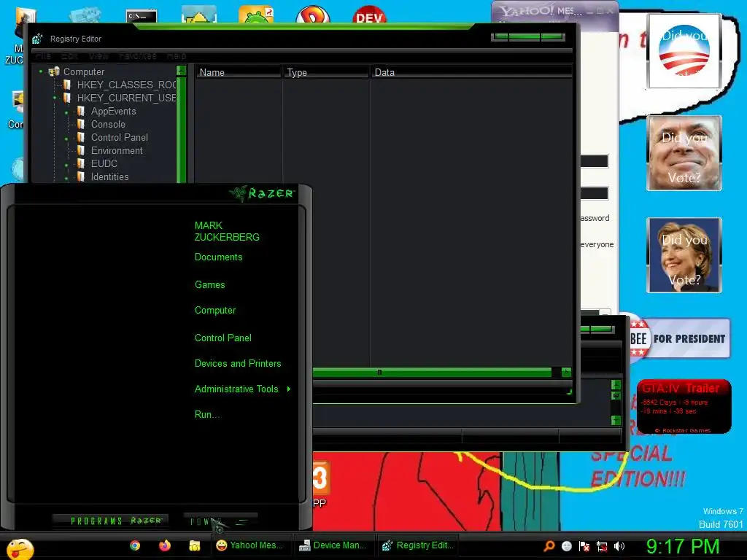This screenshot has width=747, height=560.
Task: Click the Environment key folder icon
Action: tap(81, 150)
